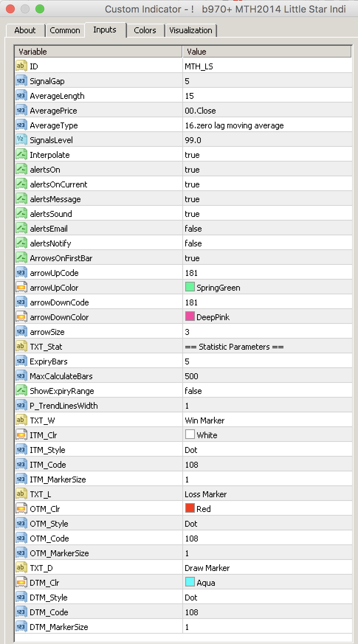Screen dimensions: 358x644
Task: Click the boolean icon beside ShowExpiryRange
Action: pos(21,391)
